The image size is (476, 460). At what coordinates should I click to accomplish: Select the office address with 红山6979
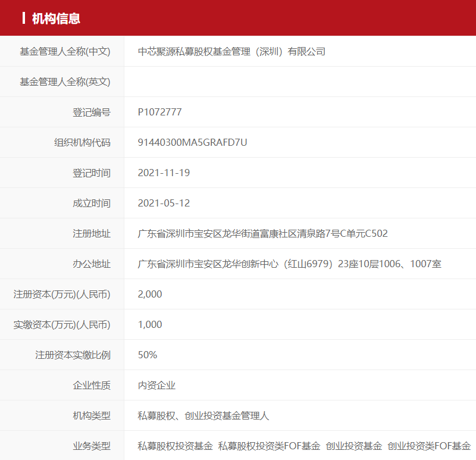[x=290, y=264]
